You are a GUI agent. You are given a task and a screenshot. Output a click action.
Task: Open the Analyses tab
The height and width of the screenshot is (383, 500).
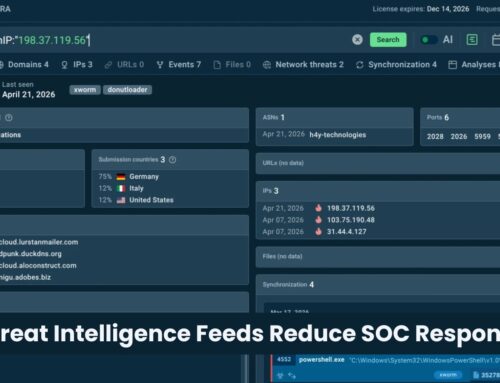[x=474, y=65]
